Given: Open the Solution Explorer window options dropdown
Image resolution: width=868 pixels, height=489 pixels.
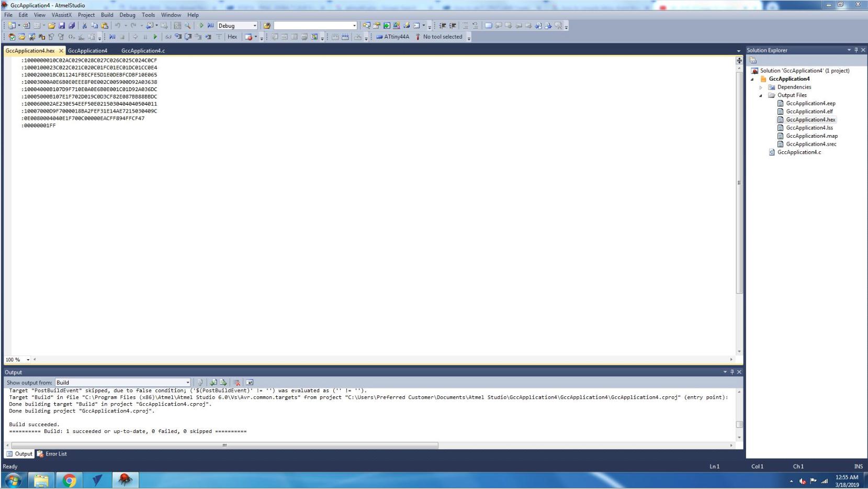Looking at the screenshot, I should click(x=849, y=50).
